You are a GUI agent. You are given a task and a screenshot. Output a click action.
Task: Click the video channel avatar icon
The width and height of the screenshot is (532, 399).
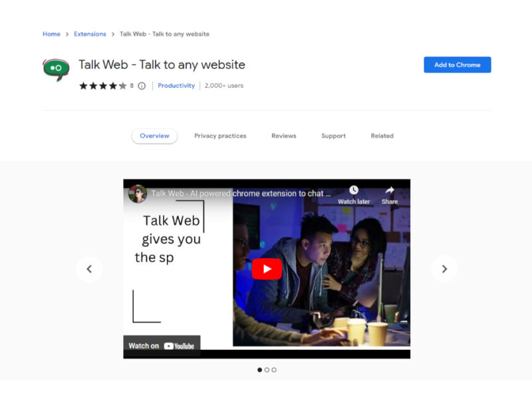pos(138,194)
